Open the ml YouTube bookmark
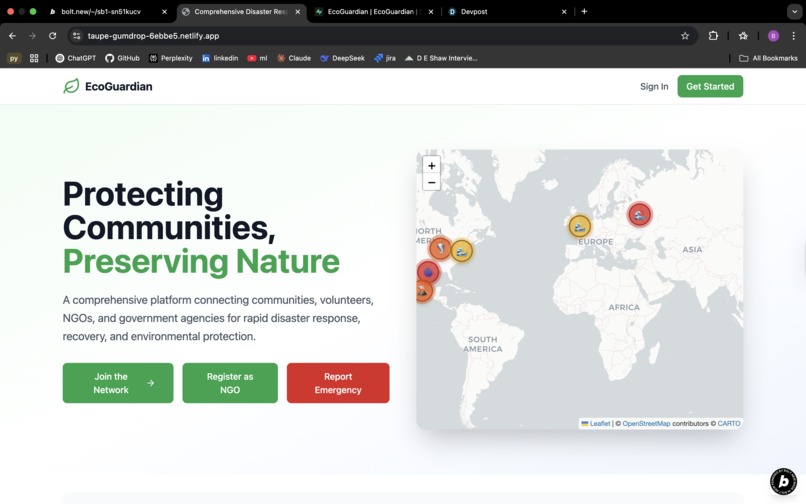Viewport: 806px width, 504px height. tap(257, 58)
